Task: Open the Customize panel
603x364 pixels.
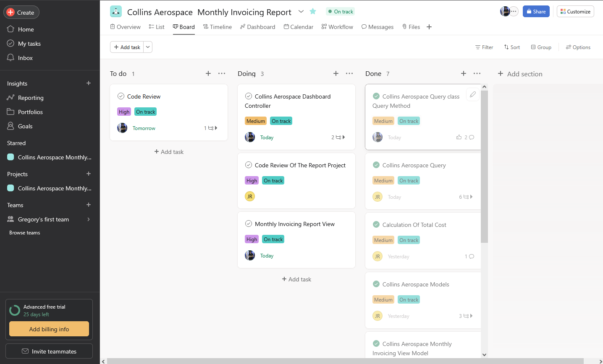Action: (575, 11)
